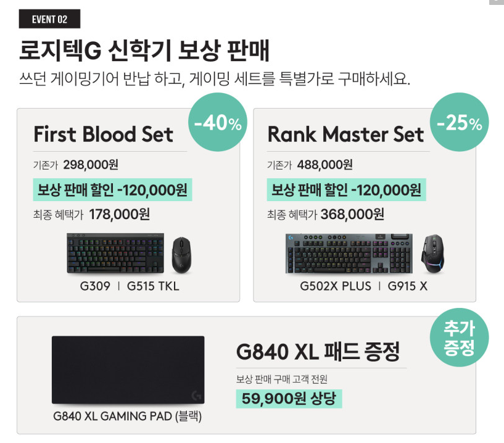Click the 59,900원 상당 highlighted label
504x443 pixels.
click(288, 398)
